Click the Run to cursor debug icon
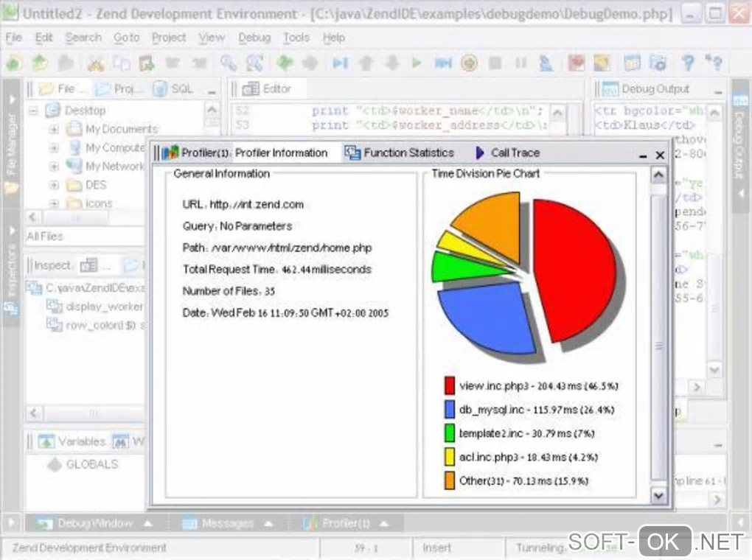Screen dimensions: 752x560 [x=340, y=63]
